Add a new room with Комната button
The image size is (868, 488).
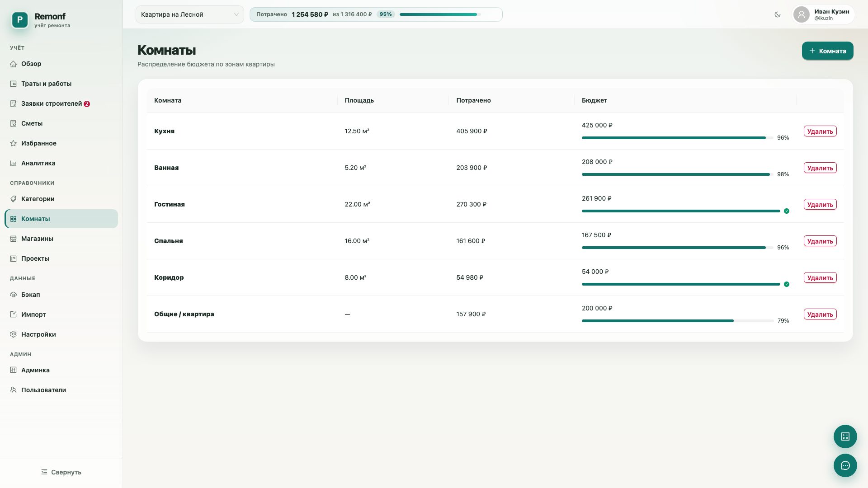tap(827, 51)
